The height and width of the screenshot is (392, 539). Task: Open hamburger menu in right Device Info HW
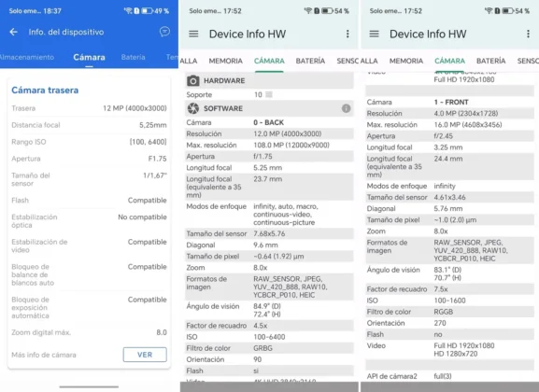click(374, 34)
